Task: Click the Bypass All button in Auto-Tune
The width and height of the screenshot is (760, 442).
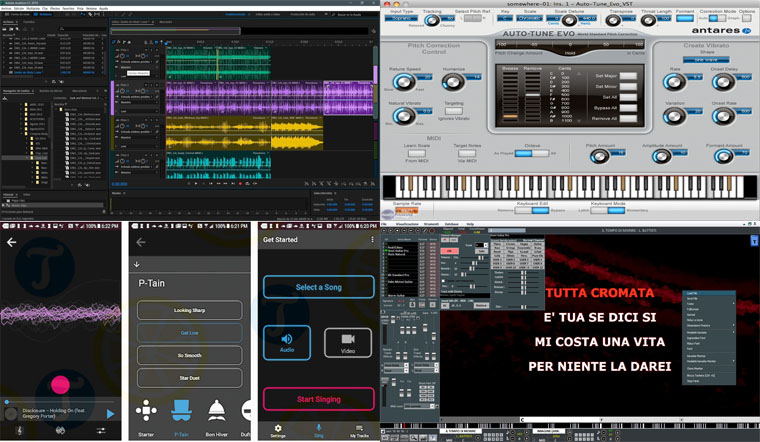Action: click(x=628, y=108)
